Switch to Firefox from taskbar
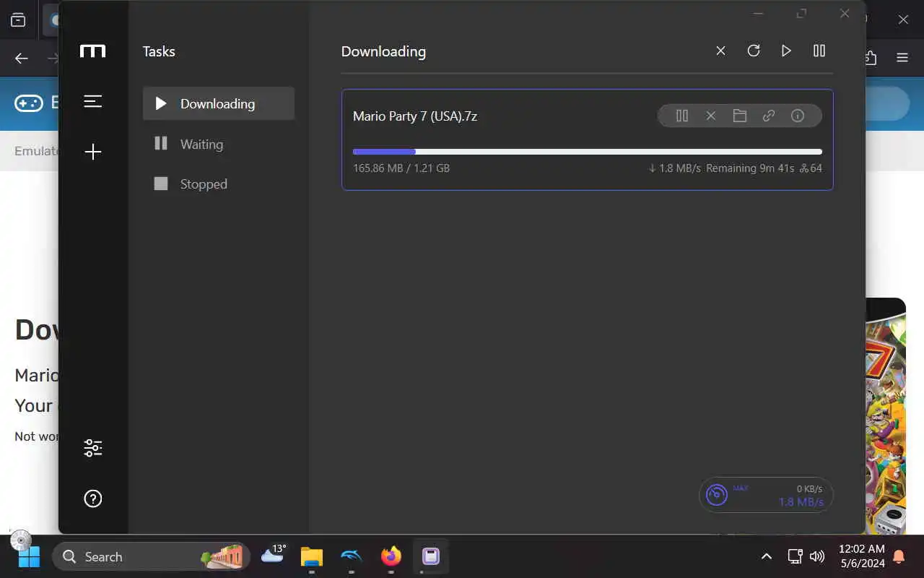 pyautogui.click(x=391, y=556)
